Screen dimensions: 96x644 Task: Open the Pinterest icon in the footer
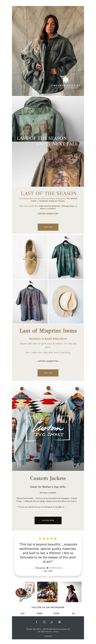tap(60, 622)
